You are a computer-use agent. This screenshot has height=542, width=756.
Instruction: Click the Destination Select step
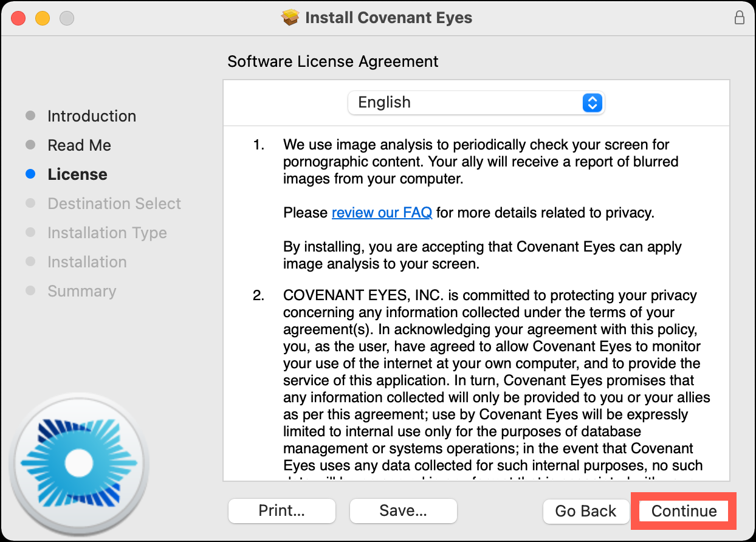pos(114,204)
